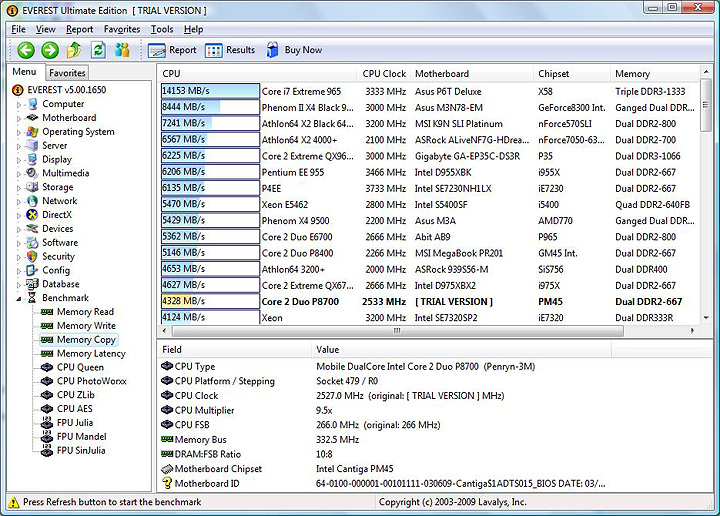
Task: Click the DirectX icon in tree
Action: pyautogui.click(x=32, y=214)
